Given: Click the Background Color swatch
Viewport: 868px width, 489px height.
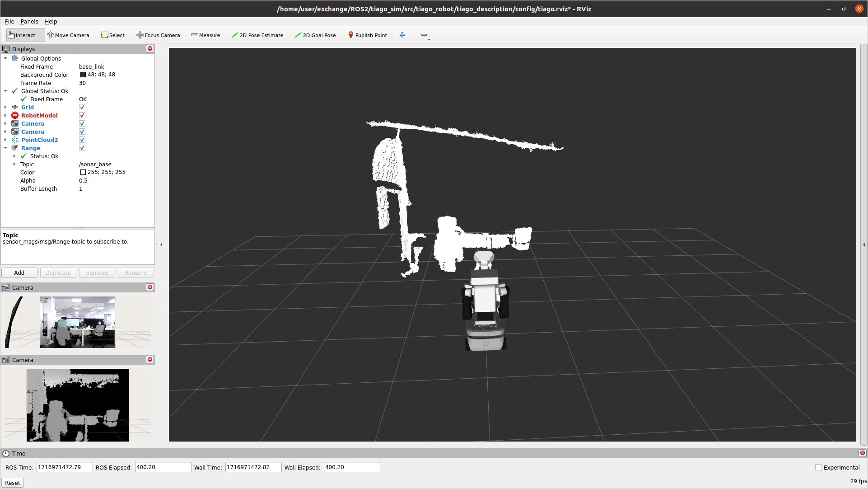Looking at the screenshot, I should click(83, 75).
